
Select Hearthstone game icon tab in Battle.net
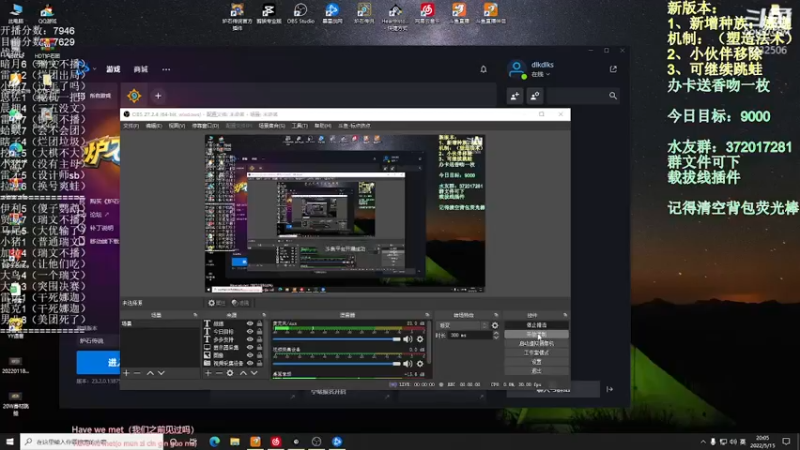134,95
